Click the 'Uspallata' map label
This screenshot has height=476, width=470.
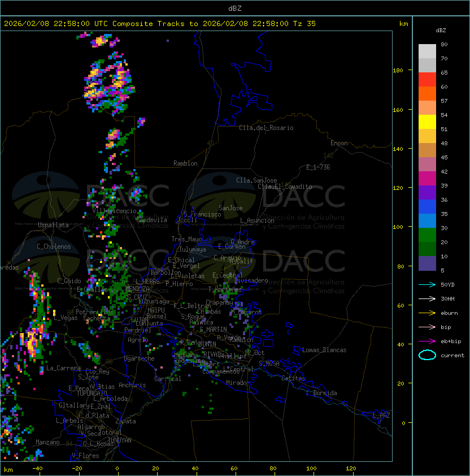[x=53, y=225]
